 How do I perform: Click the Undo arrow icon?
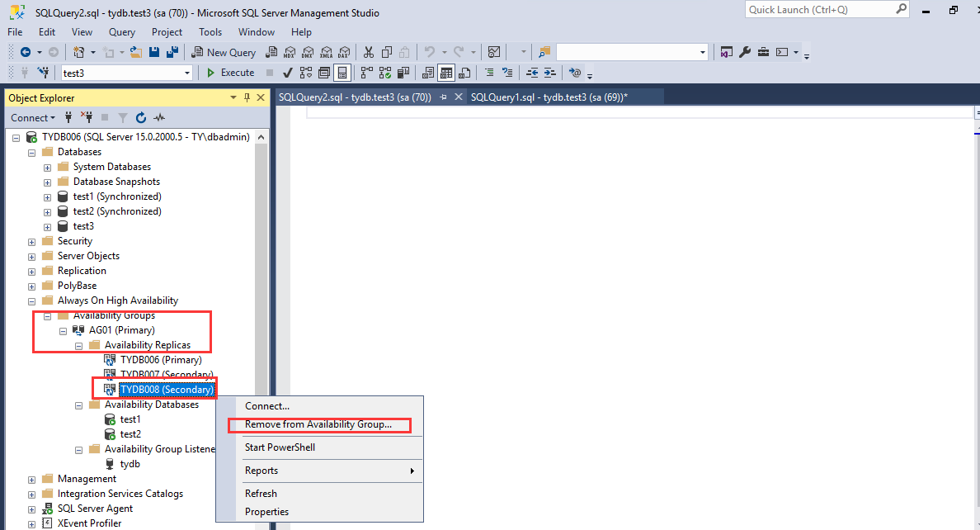[x=430, y=53]
